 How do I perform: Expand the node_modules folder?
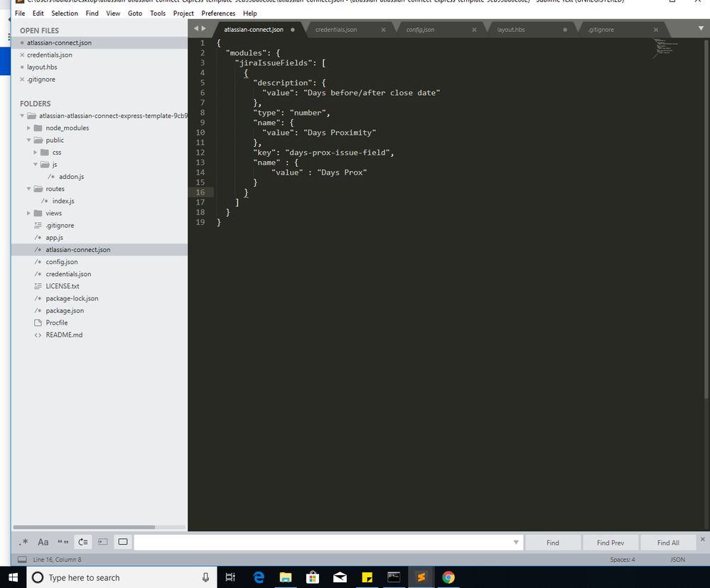(x=28, y=128)
